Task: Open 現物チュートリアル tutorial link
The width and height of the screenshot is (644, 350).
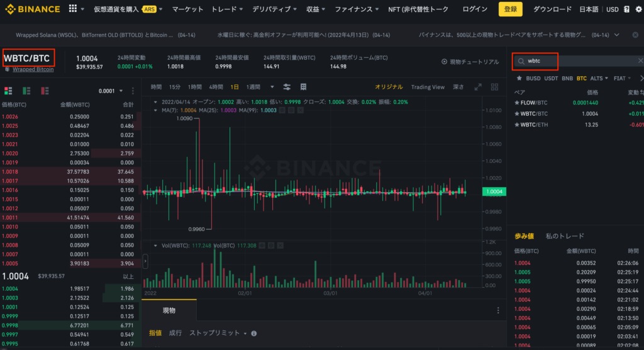Action: coord(470,62)
